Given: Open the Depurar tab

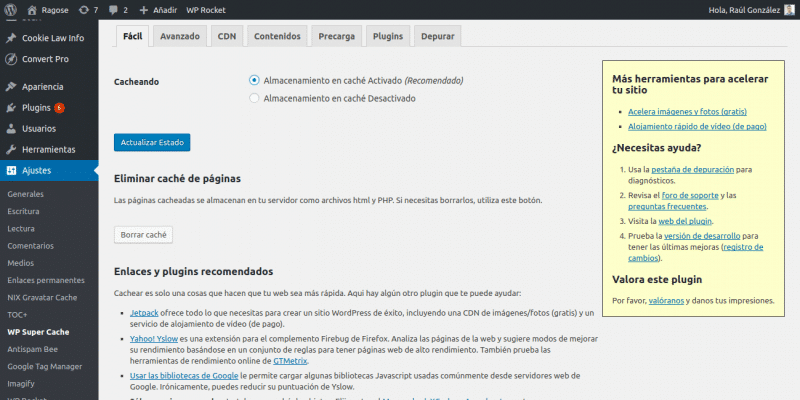Looking at the screenshot, I should [438, 36].
